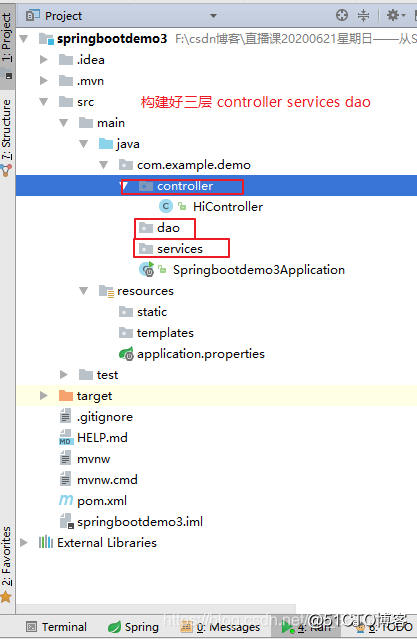
Task: Click the locate/scroll-from-source crosshair icon
Action: pyautogui.click(x=342, y=15)
